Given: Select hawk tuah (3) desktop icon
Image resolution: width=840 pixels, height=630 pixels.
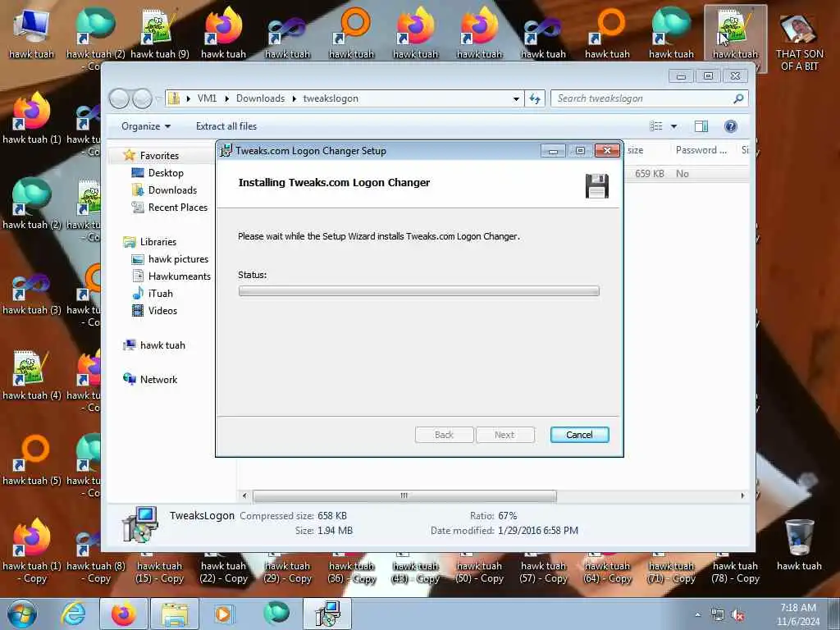Looking at the screenshot, I should (x=32, y=294).
